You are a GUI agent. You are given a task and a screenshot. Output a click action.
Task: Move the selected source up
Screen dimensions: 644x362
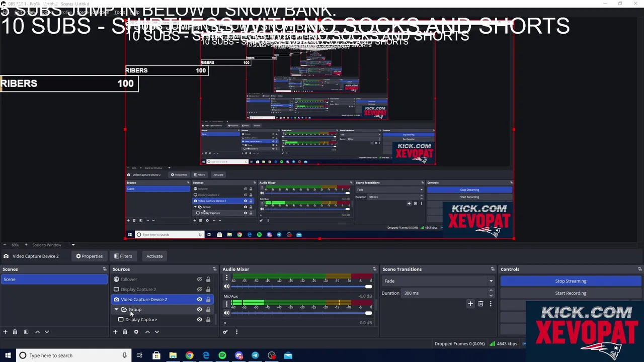click(x=147, y=332)
